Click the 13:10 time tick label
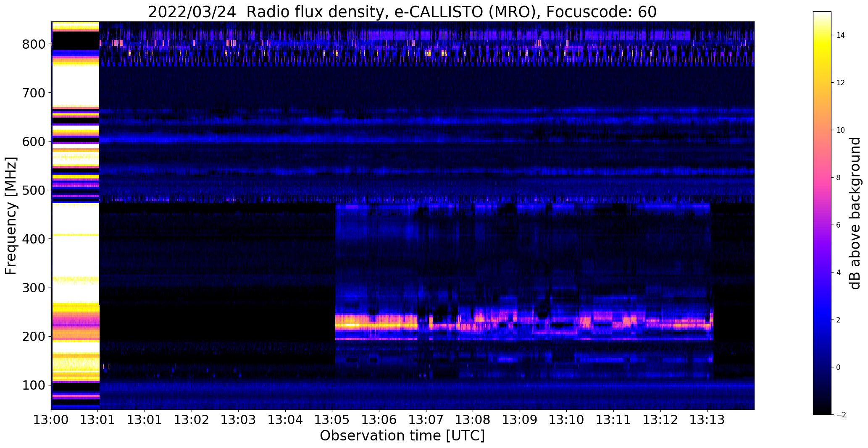868x448 pixels. tap(567, 420)
